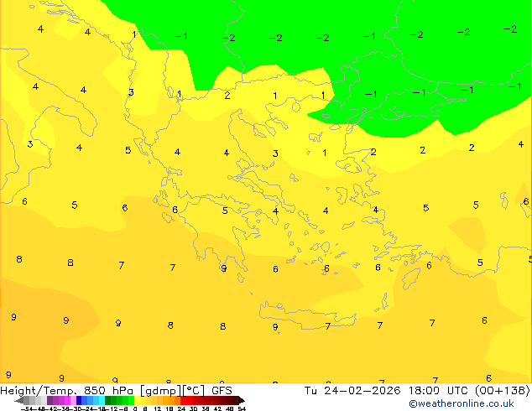Select the bright red legend swatch at 24
Viewport: 532px width, 411px height.
click(184, 400)
